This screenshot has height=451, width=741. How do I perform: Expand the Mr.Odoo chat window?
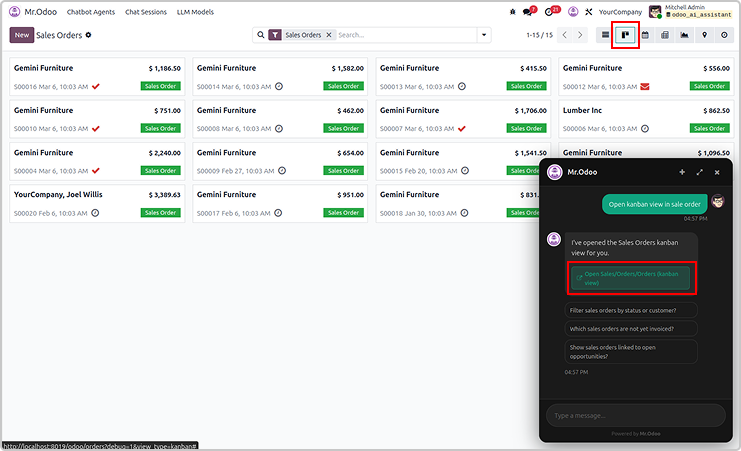coord(699,172)
